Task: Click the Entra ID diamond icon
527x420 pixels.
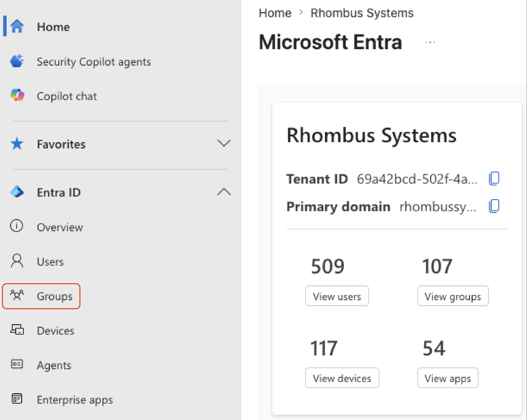Action: pyautogui.click(x=17, y=192)
